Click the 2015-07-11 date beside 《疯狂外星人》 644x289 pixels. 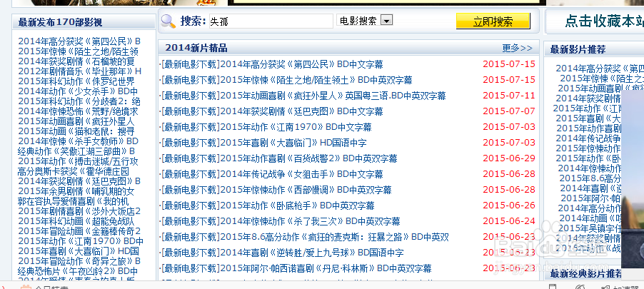[509, 96]
